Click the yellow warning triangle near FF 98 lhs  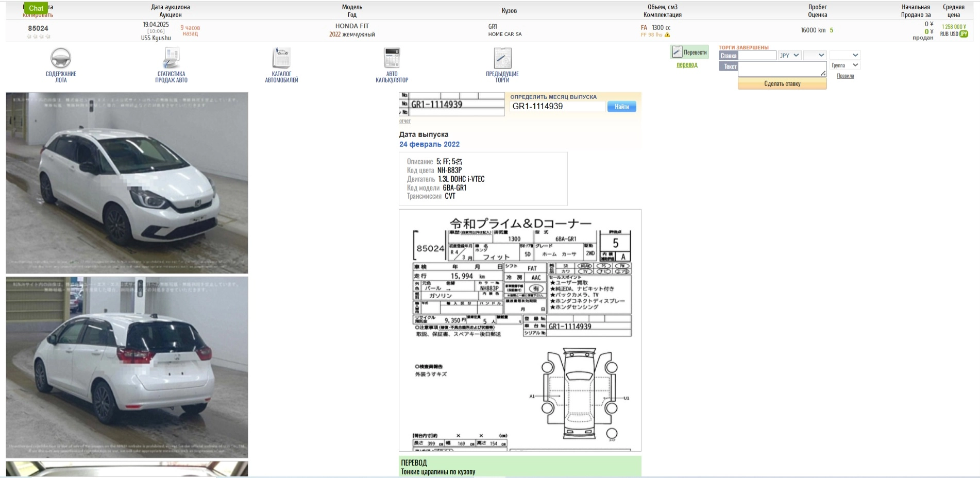pos(667,35)
